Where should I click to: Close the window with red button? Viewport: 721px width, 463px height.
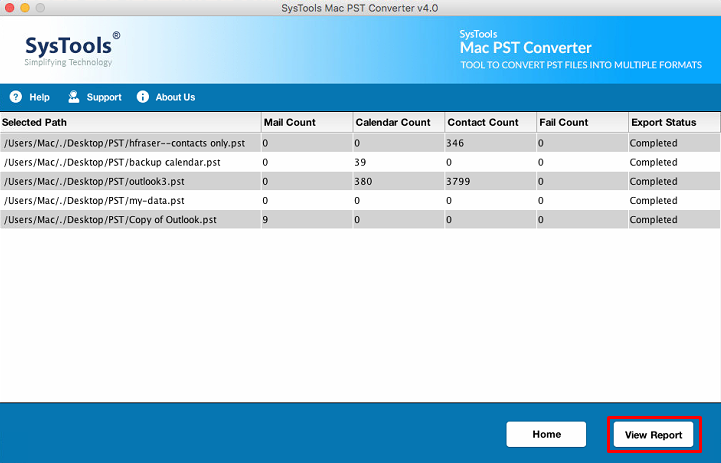tap(10, 8)
